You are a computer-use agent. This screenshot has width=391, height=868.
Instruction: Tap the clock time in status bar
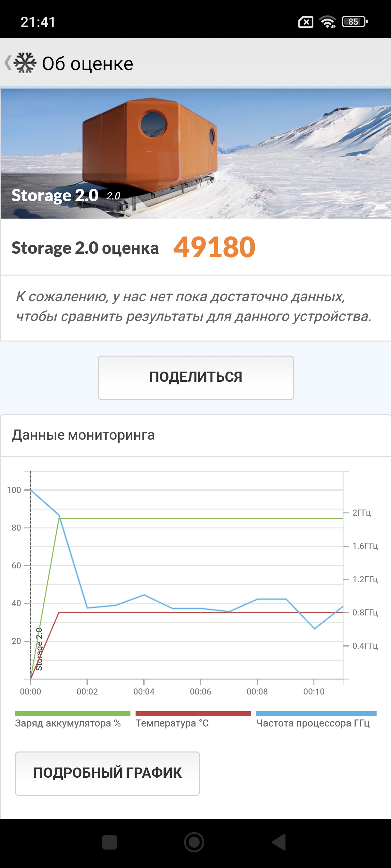[x=38, y=22]
